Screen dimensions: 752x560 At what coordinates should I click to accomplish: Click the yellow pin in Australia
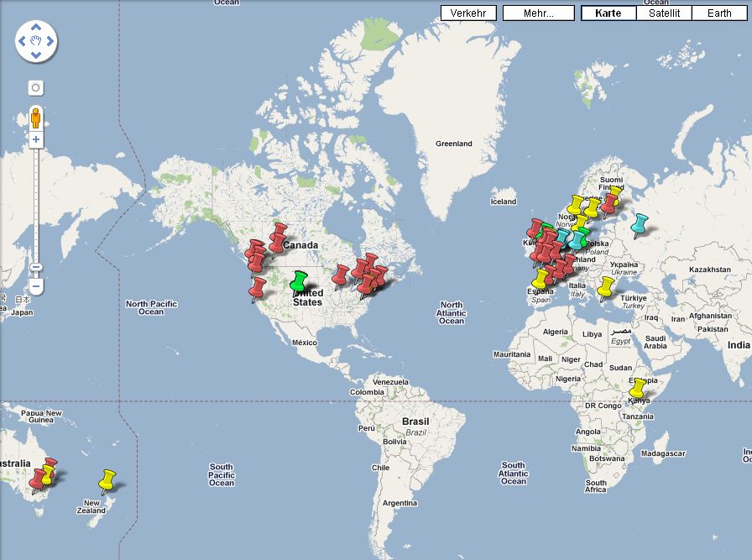(48, 474)
